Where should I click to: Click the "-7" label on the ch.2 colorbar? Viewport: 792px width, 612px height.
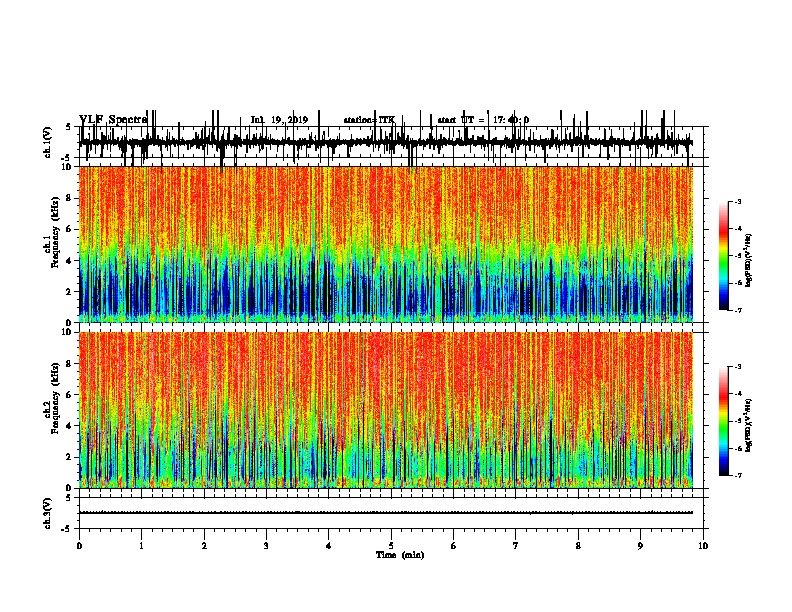(738, 475)
